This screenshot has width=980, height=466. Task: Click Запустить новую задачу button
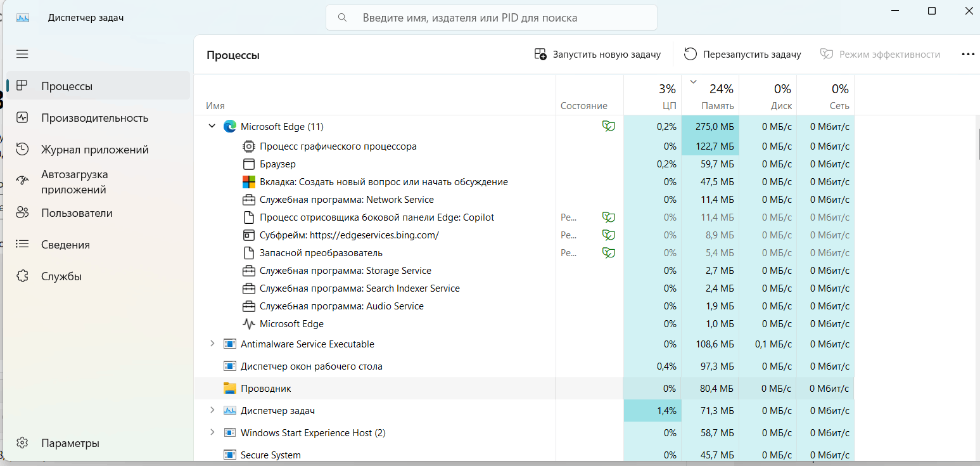click(597, 55)
